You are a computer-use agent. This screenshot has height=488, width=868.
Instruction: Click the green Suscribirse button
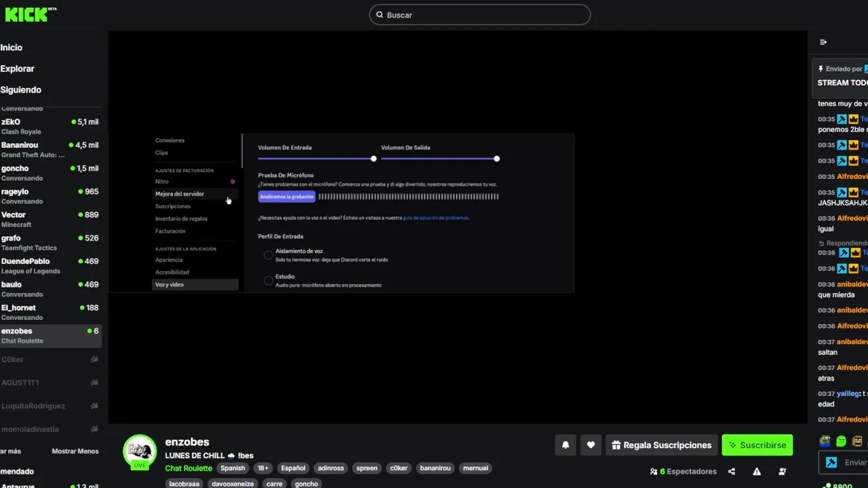(x=757, y=445)
